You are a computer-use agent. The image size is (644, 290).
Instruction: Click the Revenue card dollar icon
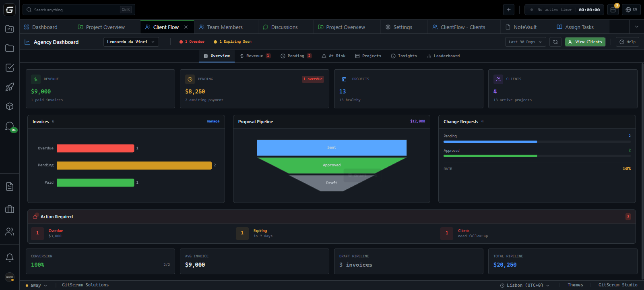coord(36,79)
